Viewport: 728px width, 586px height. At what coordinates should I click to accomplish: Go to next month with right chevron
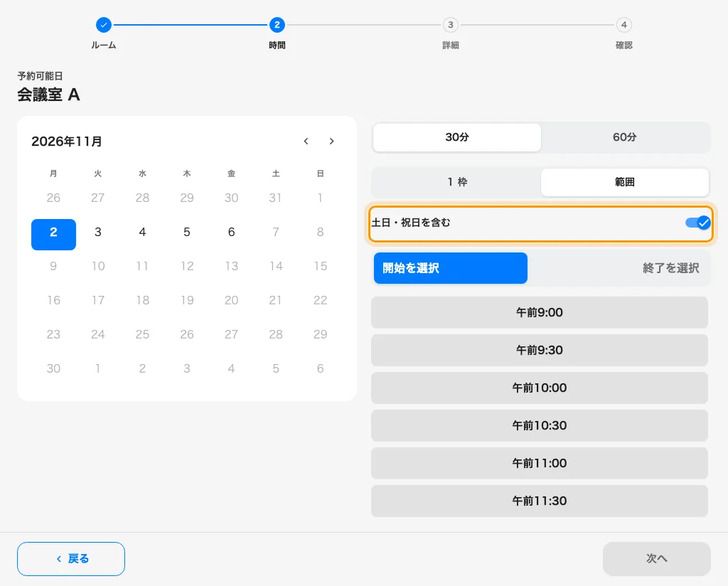(x=331, y=141)
